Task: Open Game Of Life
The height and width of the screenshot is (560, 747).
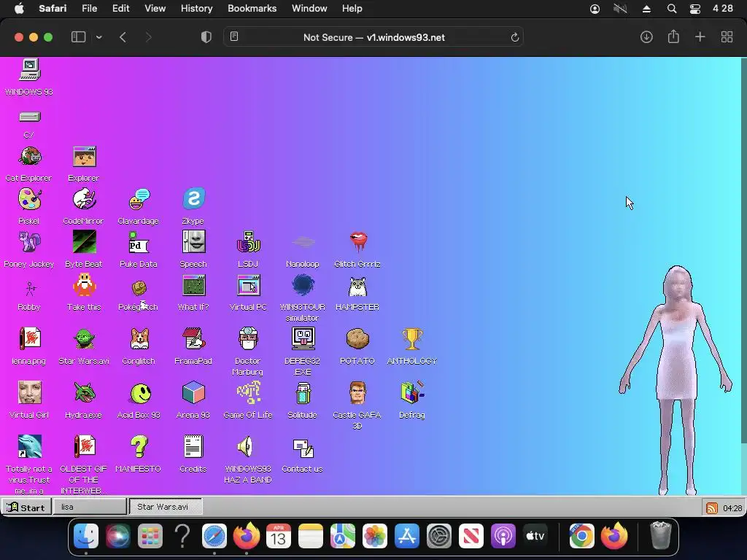Action: click(249, 393)
